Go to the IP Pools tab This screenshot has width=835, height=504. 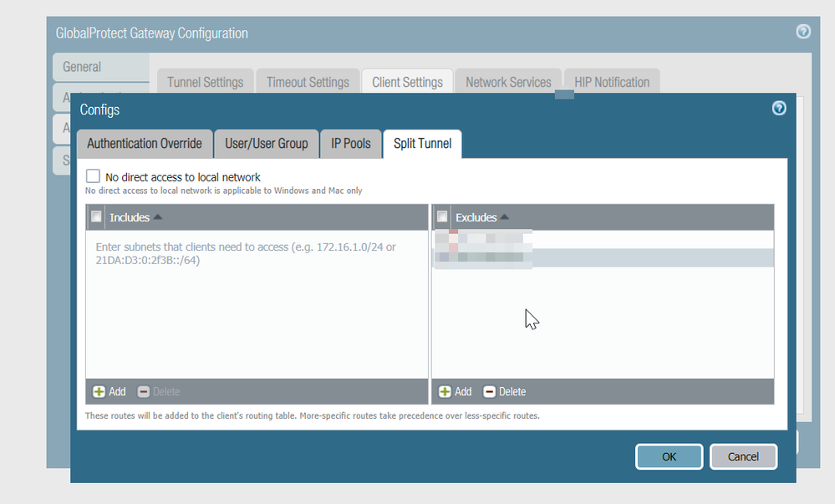point(350,144)
